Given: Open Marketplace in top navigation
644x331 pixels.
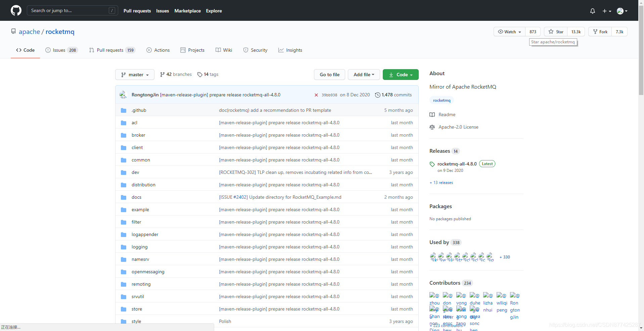Looking at the screenshot, I should pos(187,11).
